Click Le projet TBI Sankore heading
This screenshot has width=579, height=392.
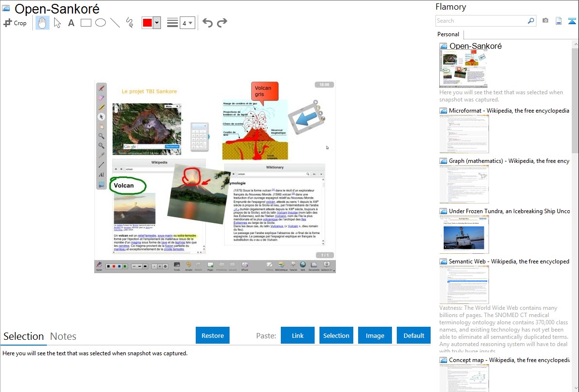coord(149,91)
